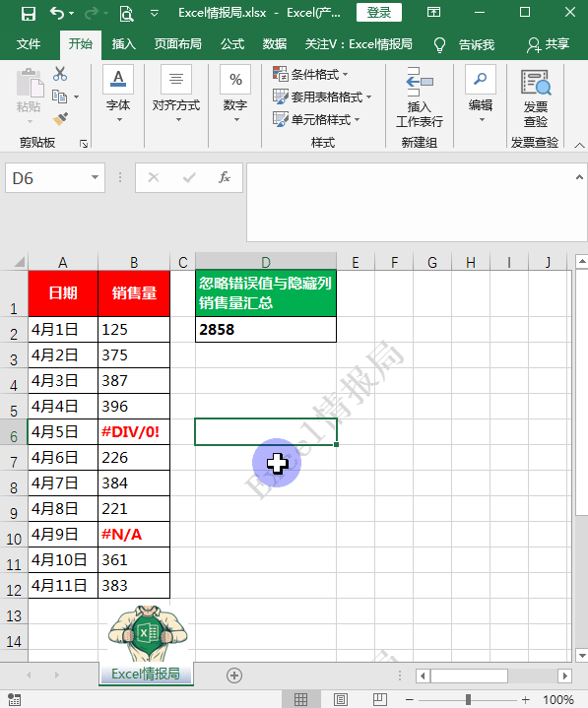Click the 登录 sign-in button
Viewport: 588px width, 708px height.
[x=379, y=13]
